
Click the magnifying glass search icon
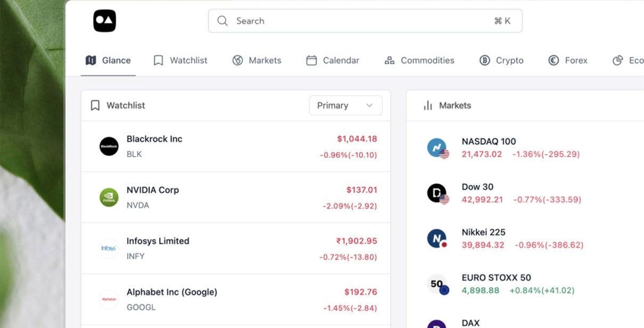[x=222, y=21]
